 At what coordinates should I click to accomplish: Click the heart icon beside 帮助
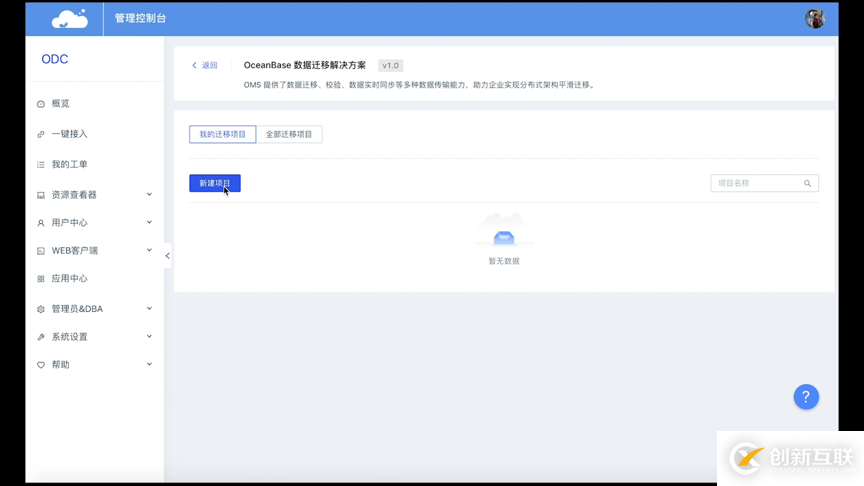coord(41,365)
